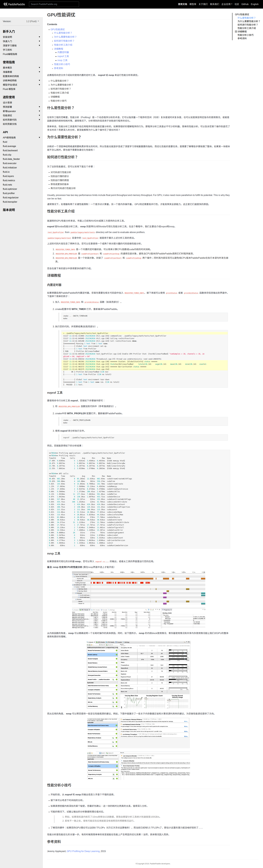Open fluid.initializer API page
263x868 pixels.
pos(10,168)
